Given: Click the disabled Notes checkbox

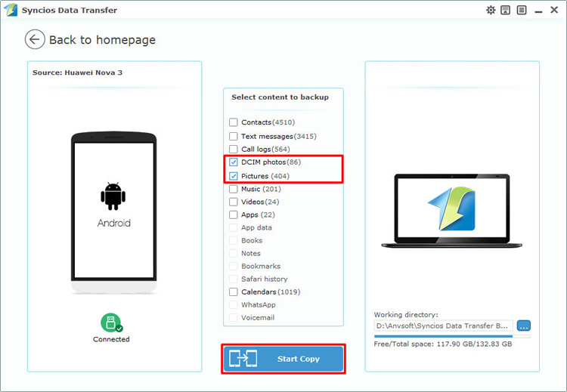Looking at the screenshot, I should click(234, 253).
